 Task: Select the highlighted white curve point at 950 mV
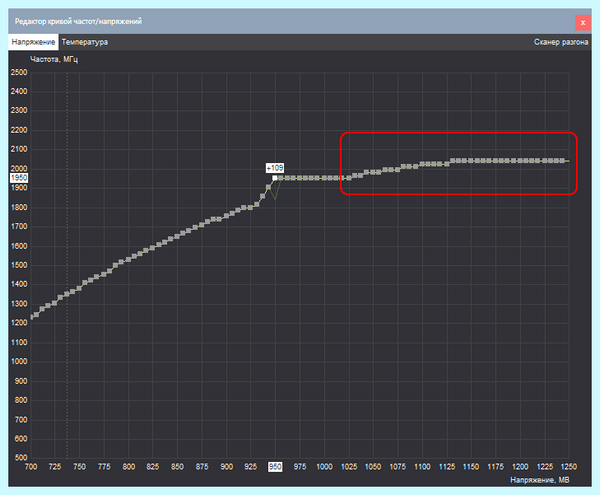pos(275,178)
